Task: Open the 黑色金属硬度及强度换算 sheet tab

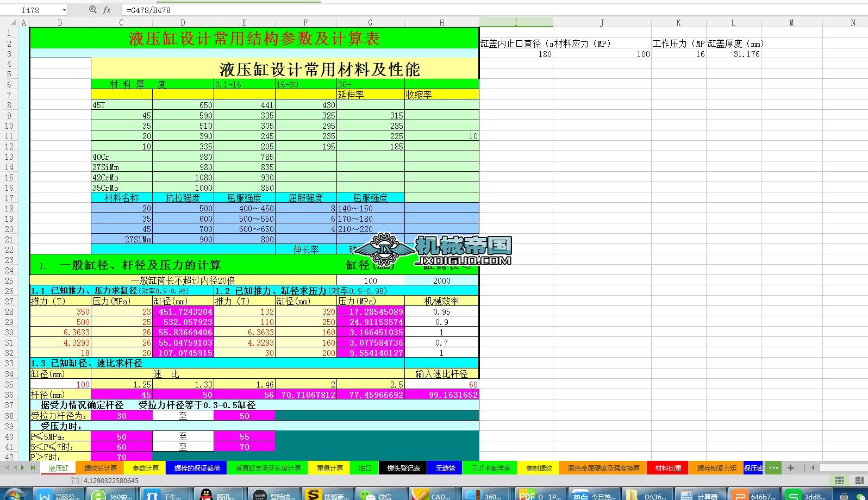Action: [603, 468]
